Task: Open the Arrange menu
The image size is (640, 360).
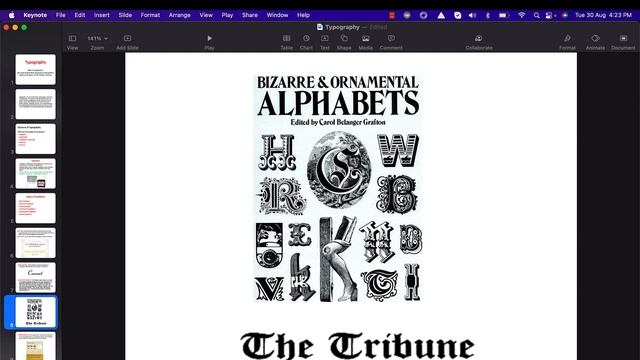Action: tap(180, 15)
